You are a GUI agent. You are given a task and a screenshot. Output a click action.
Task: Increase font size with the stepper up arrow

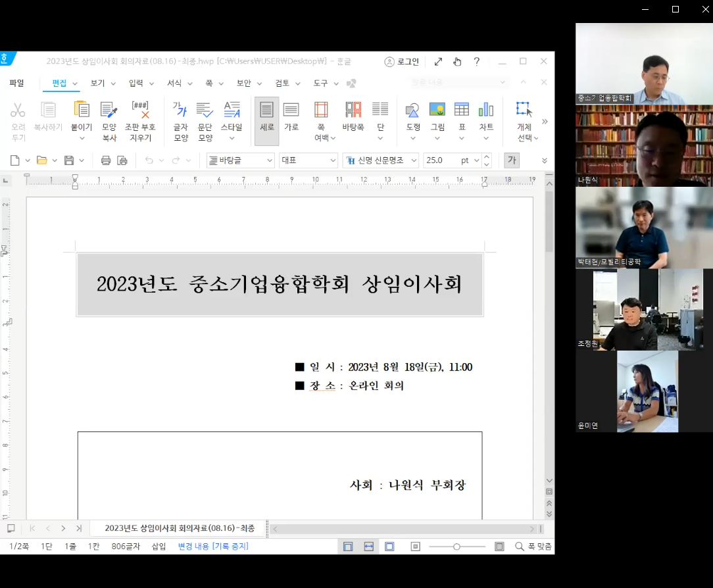pyautogui.click(x=487, y=157)
